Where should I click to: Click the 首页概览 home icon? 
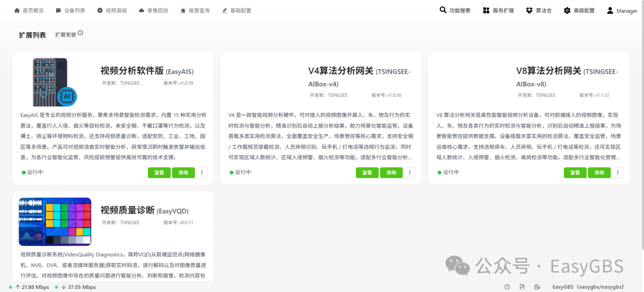[17, 11]
